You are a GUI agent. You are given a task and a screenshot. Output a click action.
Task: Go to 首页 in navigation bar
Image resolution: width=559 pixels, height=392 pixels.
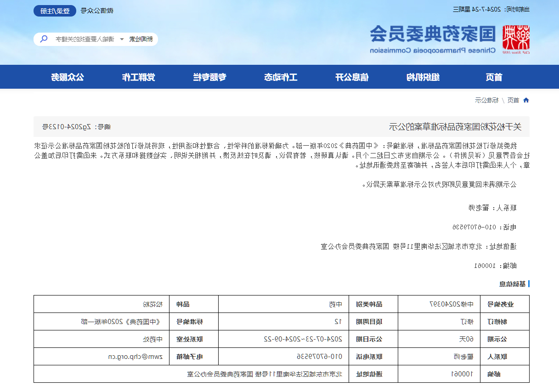click(494, 77)
